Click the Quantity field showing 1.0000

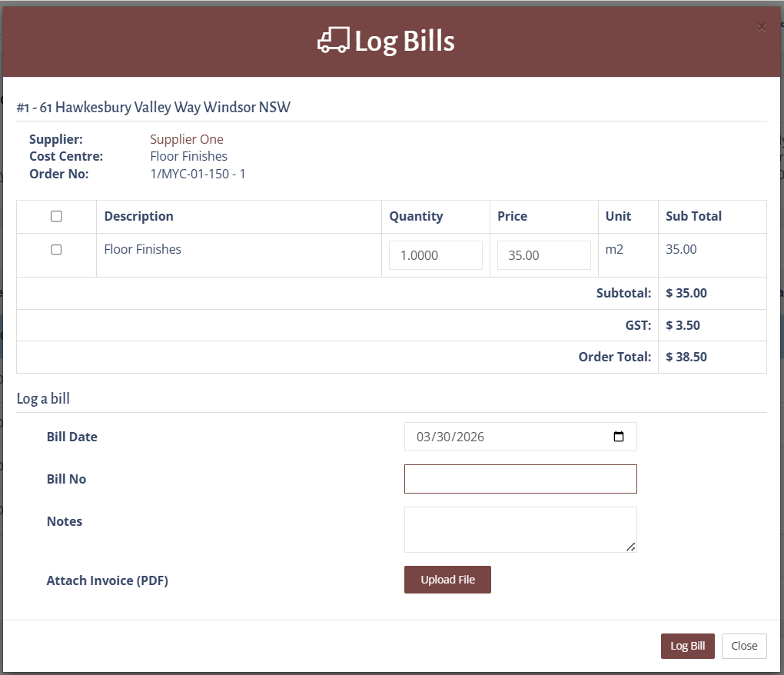coord(435,255)
